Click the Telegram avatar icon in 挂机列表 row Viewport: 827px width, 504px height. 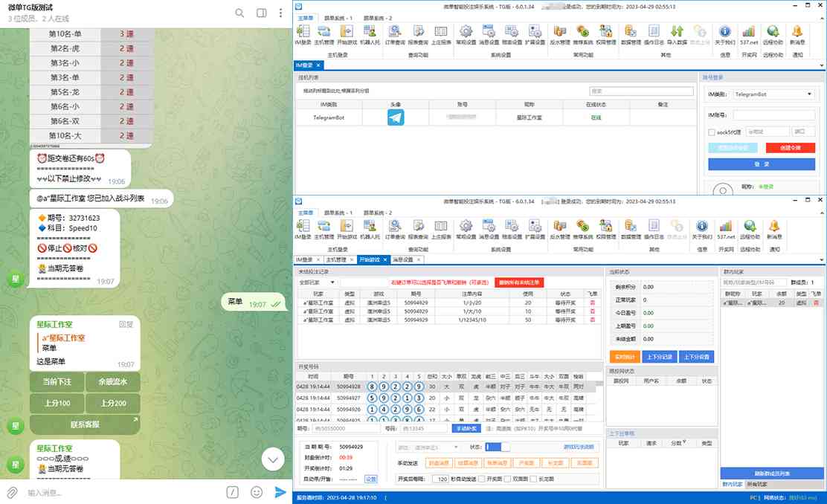[x=396, y=117]
